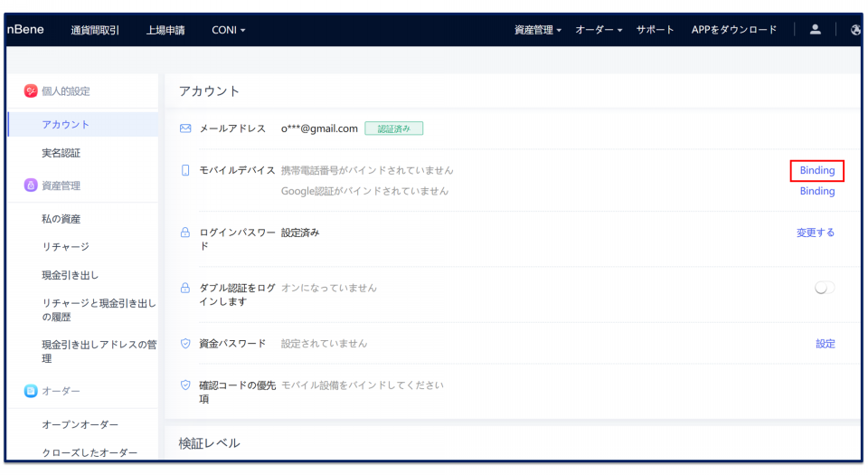This screenshot has height=475, width=868.
Task: Click the Google認証がバインドされていません text
Action: tap(364, 191)
